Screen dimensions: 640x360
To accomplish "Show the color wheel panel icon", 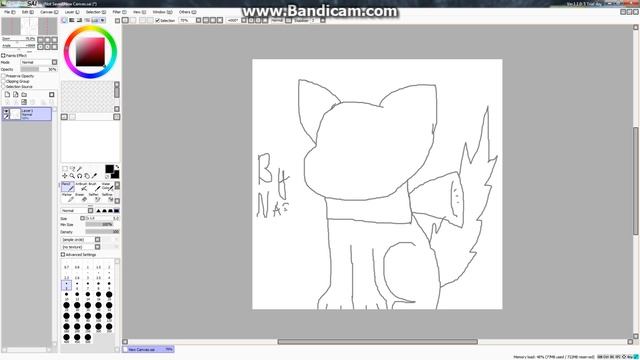I will click(x=64, y=20).
